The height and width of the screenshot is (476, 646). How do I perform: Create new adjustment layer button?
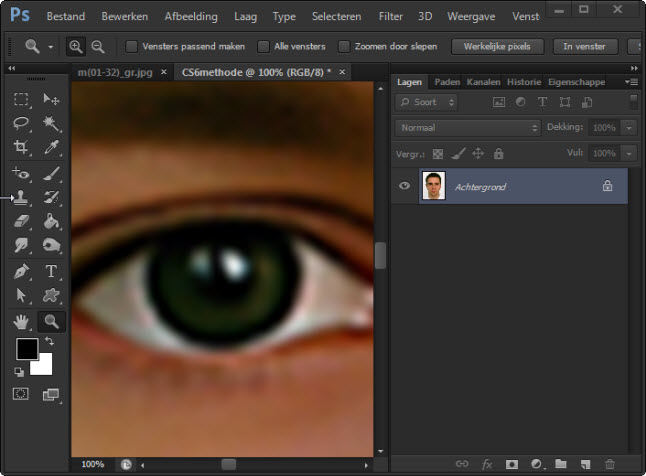[x=537, y=464]
